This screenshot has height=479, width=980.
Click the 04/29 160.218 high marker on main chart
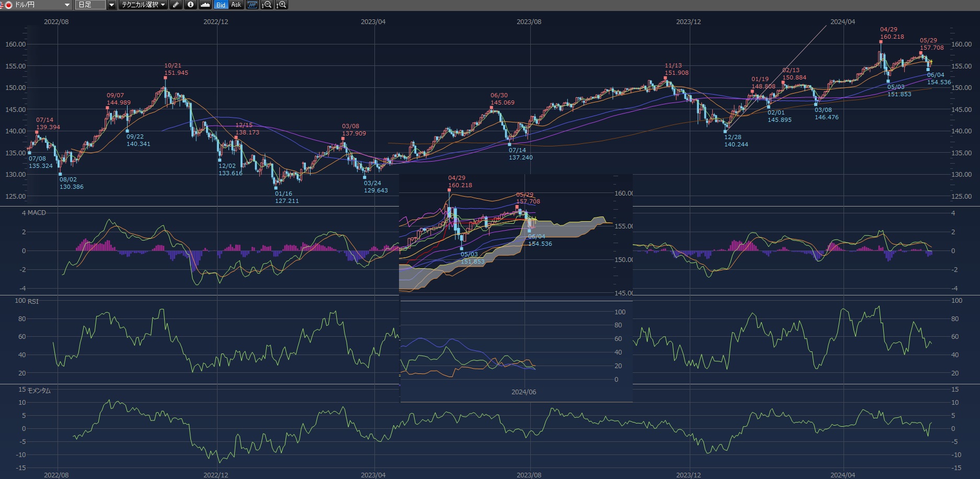[x=881, y=42]
